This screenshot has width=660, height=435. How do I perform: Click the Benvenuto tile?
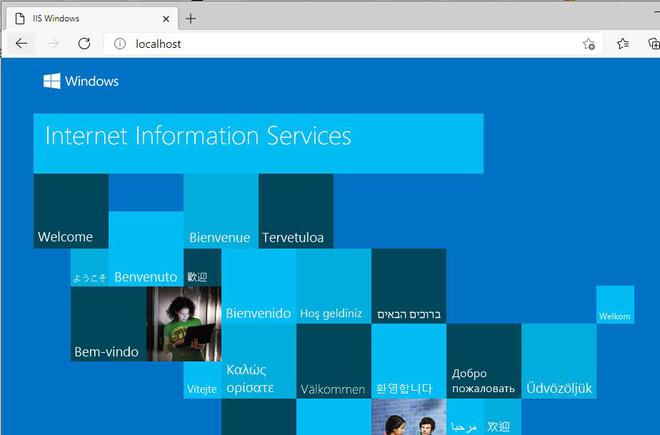tap(146, 249)
